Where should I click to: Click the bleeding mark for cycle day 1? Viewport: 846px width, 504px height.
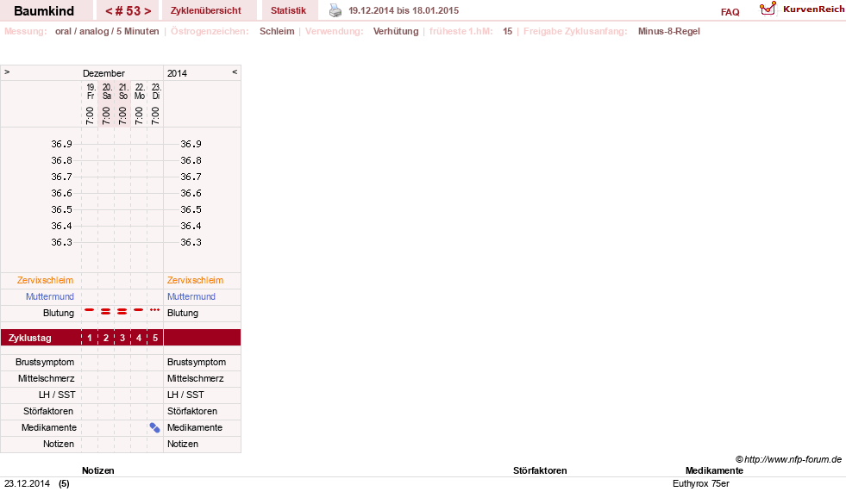coord(90,310)
